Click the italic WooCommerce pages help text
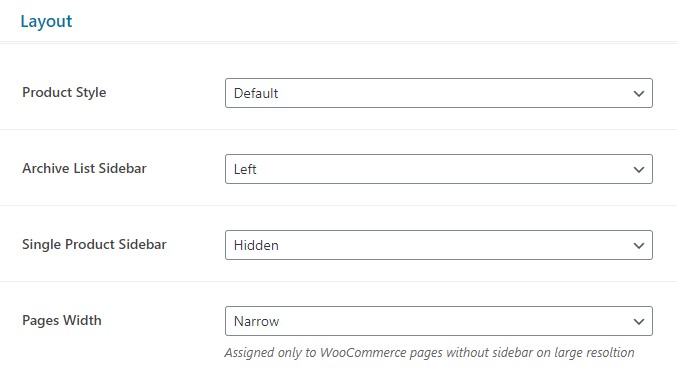The height and width of the screenshot is (384, 677). pyautogui.click(x=429, y=353)
